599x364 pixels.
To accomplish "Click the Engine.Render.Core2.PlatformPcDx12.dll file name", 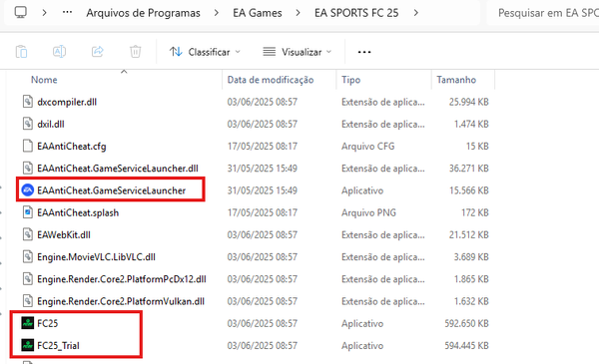I will 122,279.
